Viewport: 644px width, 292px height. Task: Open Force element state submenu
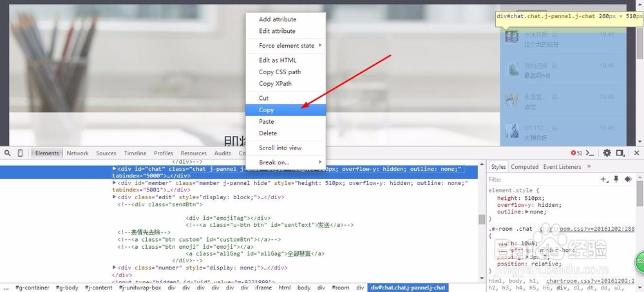285,46
